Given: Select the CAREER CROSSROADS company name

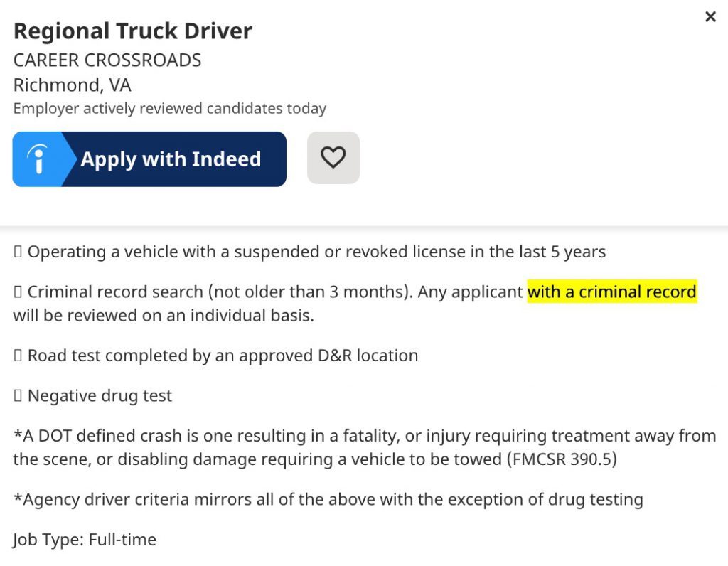Looking at the screenshot, I should [x=107, y=60].
